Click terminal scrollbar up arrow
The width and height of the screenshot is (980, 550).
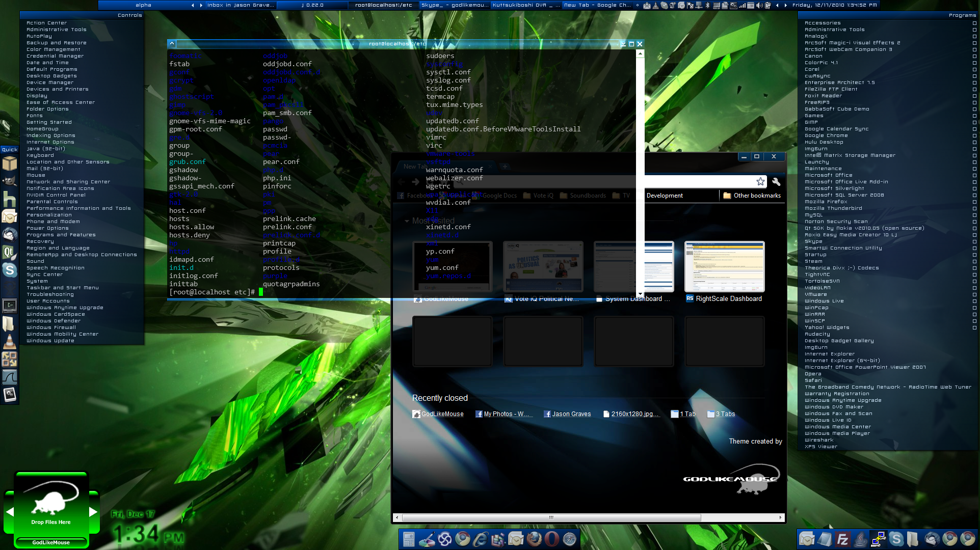point(640,53)
